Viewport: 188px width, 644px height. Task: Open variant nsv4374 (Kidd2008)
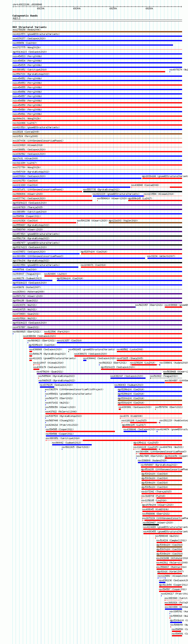tap(131, 416)
